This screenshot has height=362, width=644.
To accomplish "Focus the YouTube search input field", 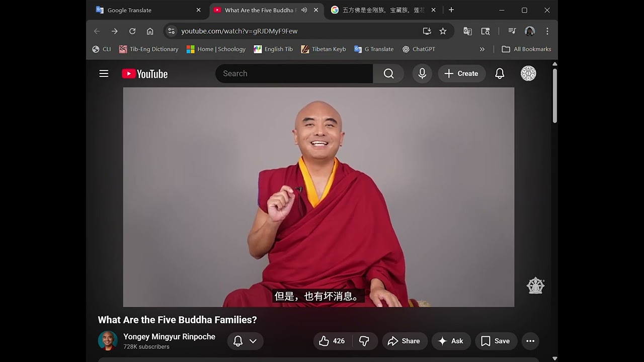I will pos(294,73).
